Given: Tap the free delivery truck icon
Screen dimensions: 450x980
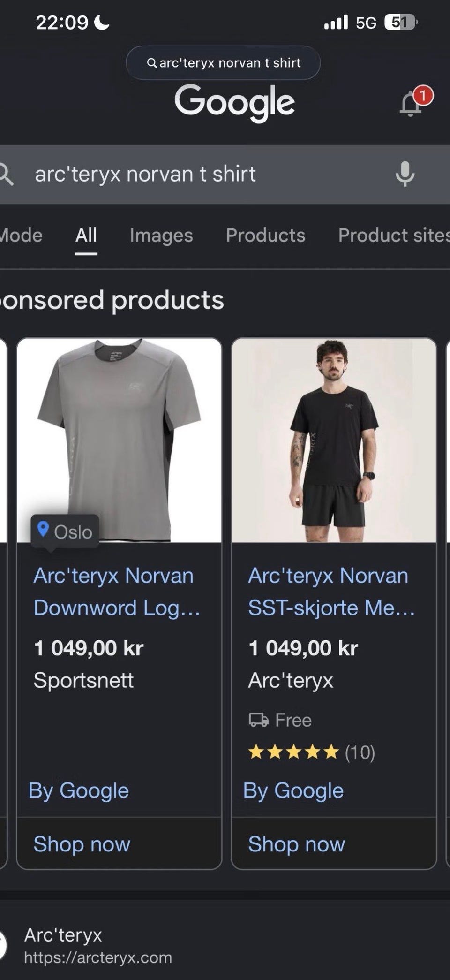Looking at the screenshot, I should (258, 720).
